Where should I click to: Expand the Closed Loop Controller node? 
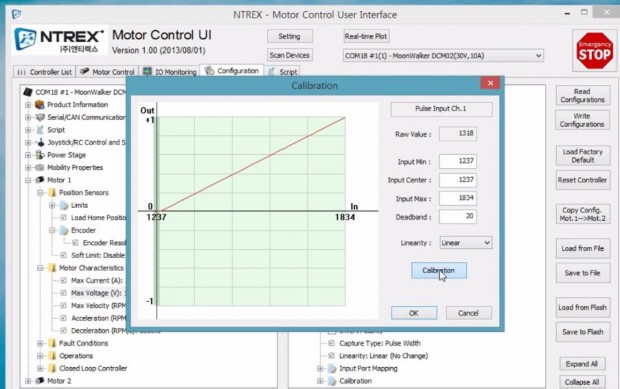click(x=40, y=368)
